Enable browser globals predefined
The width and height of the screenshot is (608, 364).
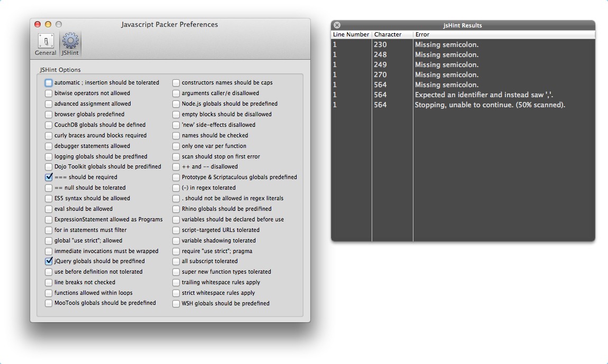click(x=49, y=114)
